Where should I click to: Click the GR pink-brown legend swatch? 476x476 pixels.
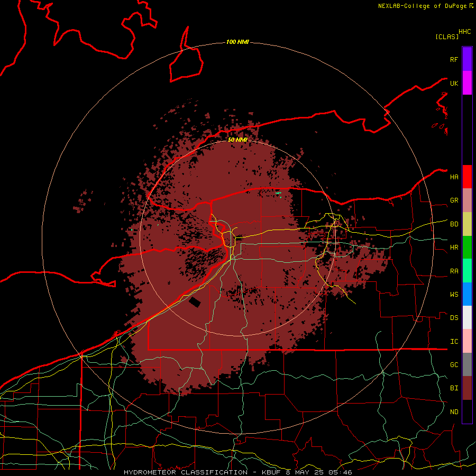click(x=467, y=200)
